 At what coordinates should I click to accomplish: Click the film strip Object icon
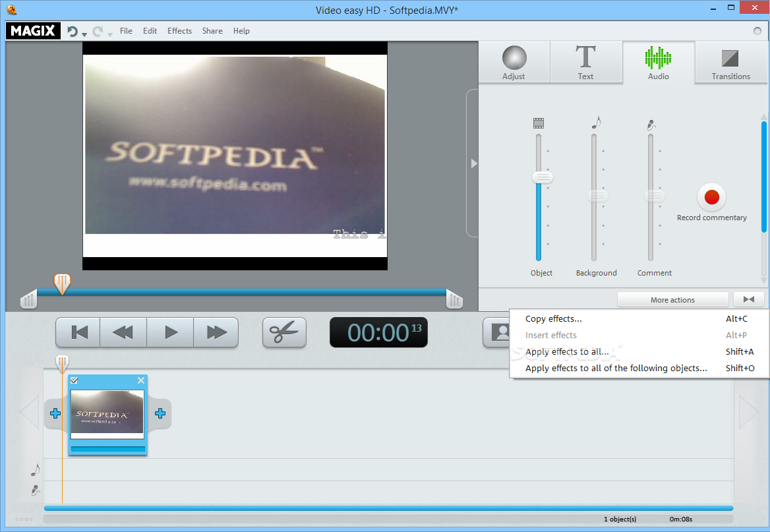coord(538,123)
